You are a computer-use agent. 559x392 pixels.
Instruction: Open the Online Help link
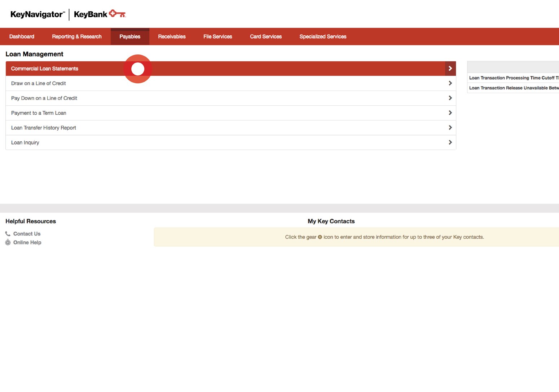27,242
